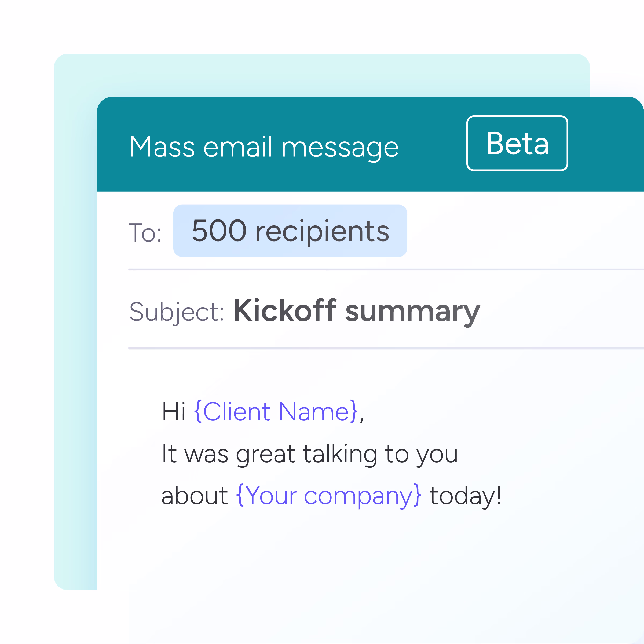Click the To: field label
This screenshot has width=644, height=644.
[x=145, y=232]
